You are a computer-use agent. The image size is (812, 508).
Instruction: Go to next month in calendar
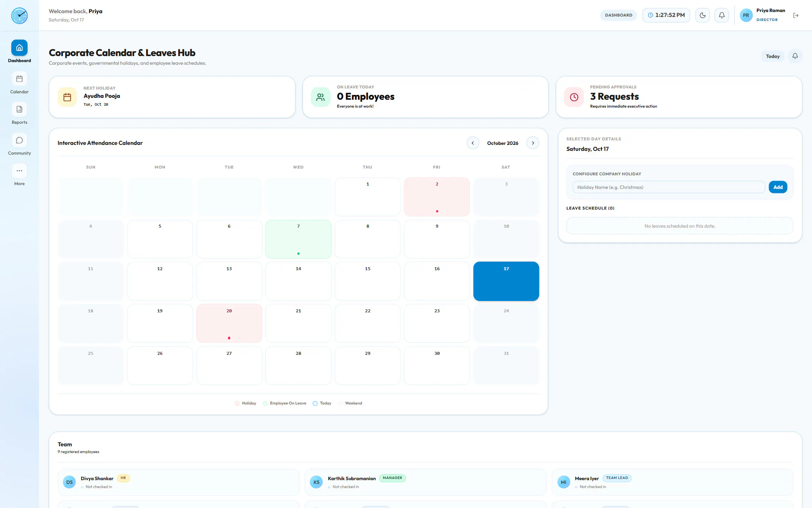coord(533,143)
